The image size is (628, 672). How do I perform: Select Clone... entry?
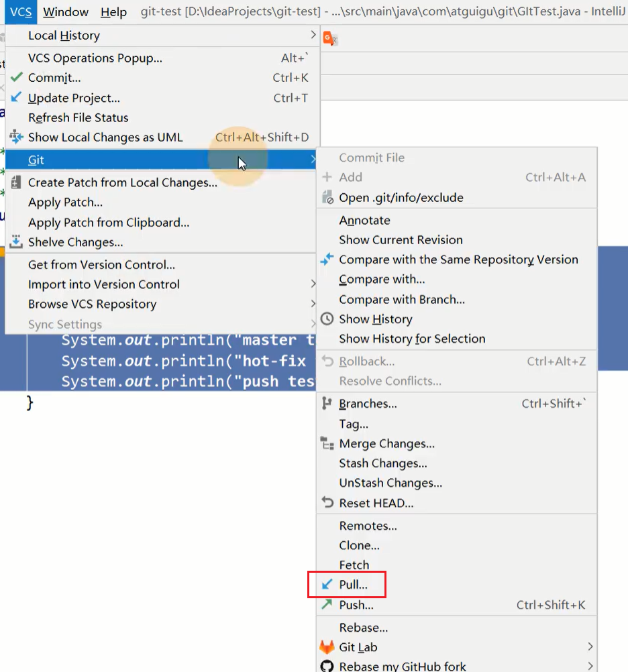click(x=456, y=545)
